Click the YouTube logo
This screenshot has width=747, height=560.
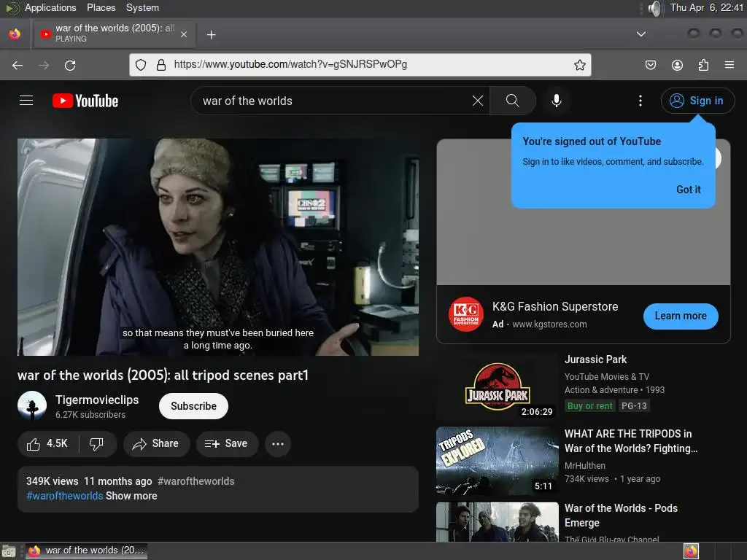tap(85, 101)
